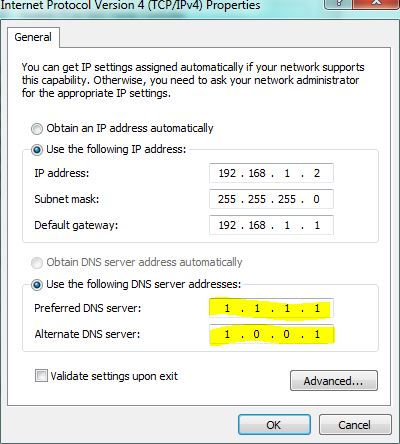Enable Validate settings upon exit checkbox
400x444 pixels.
point(41,376)
